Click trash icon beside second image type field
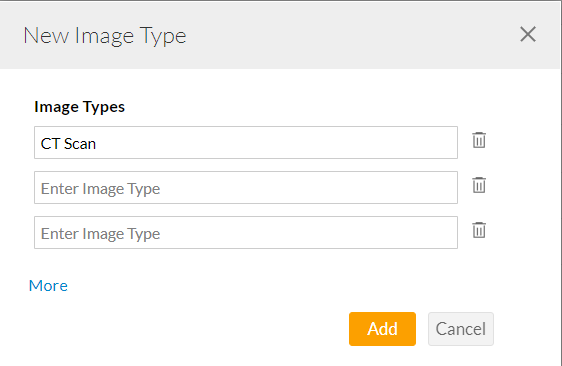 (x=479, y=185)
